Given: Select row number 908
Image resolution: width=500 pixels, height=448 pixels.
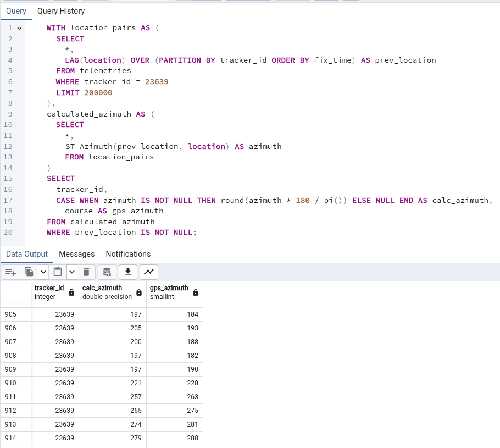Looking at the screenshot, I should (15, 356).
